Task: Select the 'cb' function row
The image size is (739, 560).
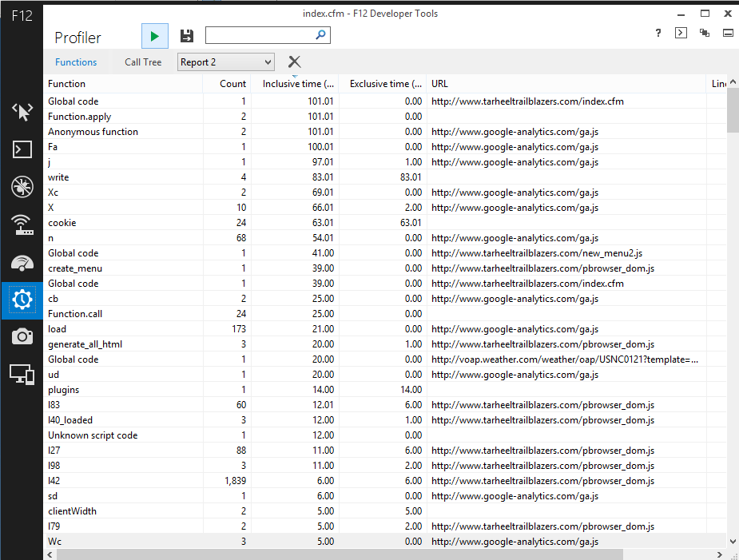Action: click(386, 299)
